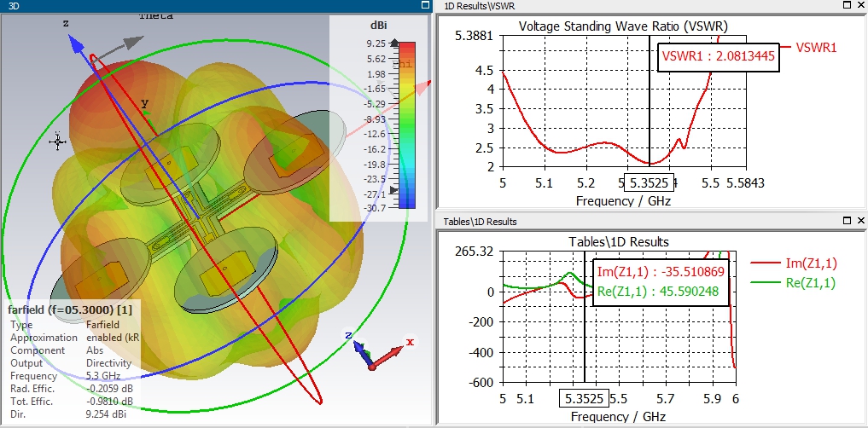Click the 1D Results\VSWR window title
This screenshot has height=428, width=868.
pyautogui.click(x=480, y=5)
